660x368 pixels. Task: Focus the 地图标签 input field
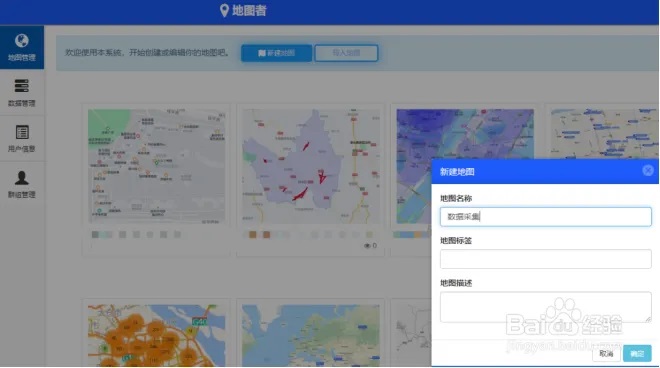(x=546, y=259)
